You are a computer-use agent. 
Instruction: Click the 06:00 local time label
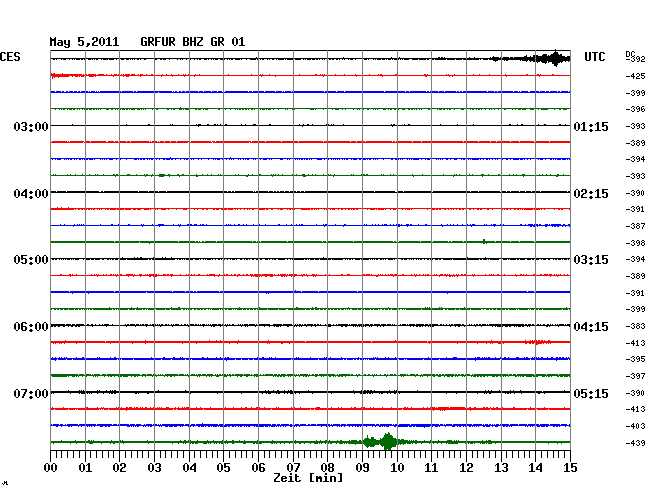[31, 327]
